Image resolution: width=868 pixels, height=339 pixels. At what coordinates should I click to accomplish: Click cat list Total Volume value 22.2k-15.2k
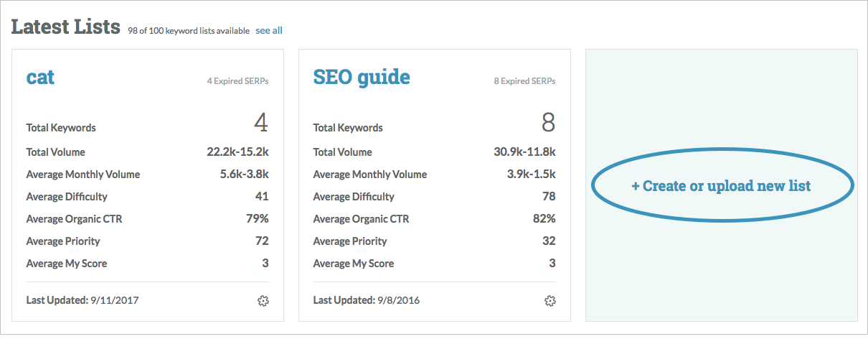(237, 152)
